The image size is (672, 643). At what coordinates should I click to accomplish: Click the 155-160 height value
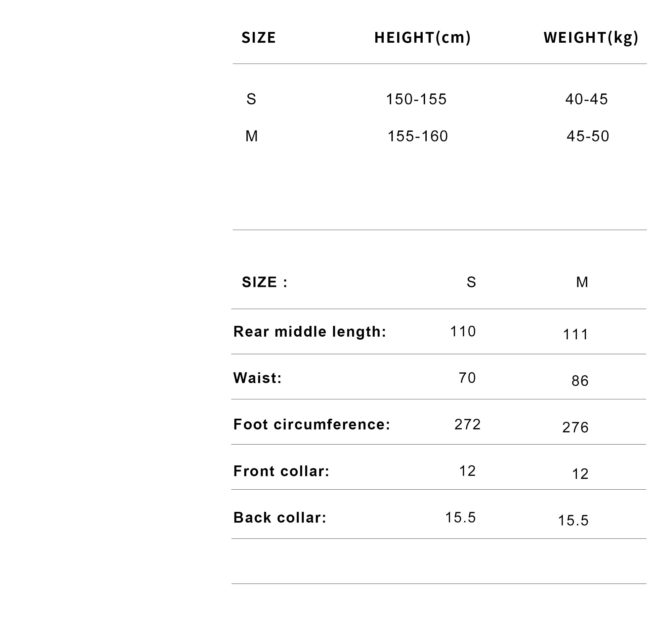[x=418, y=137]
